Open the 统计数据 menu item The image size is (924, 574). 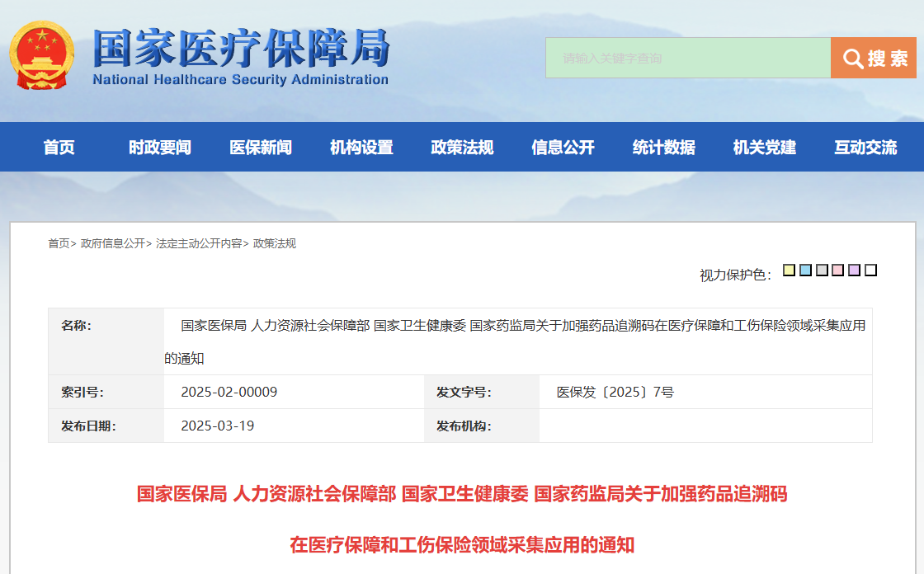pos(663,148)
